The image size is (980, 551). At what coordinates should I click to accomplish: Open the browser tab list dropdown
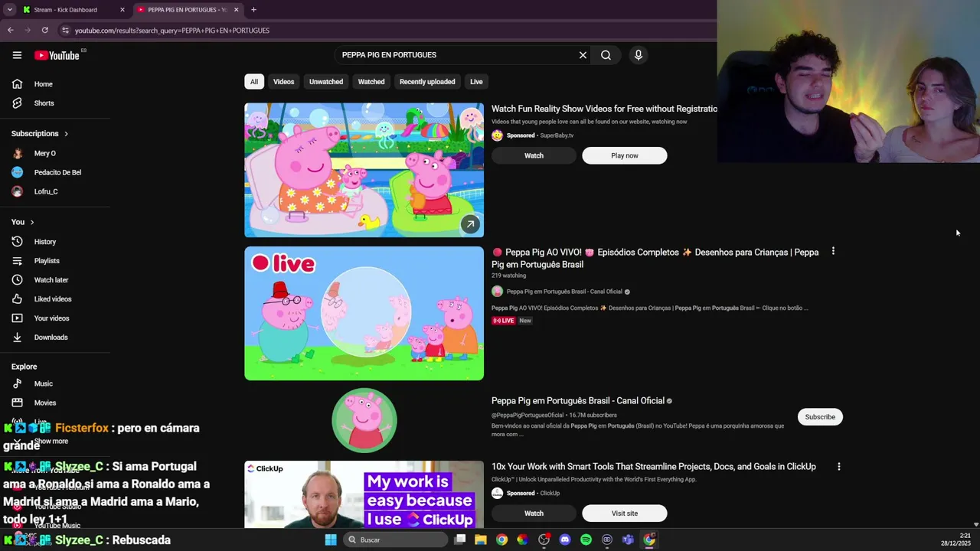10,10
